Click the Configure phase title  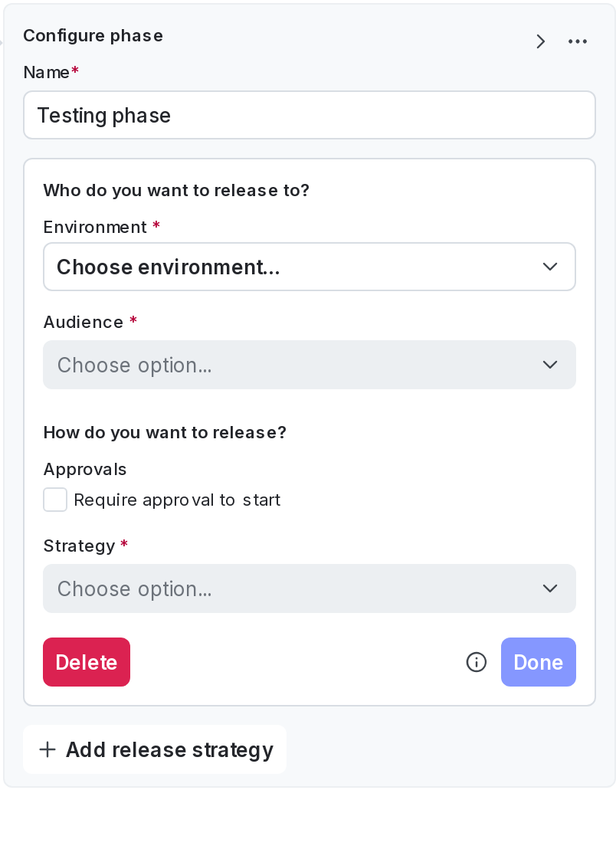(93, 36)
